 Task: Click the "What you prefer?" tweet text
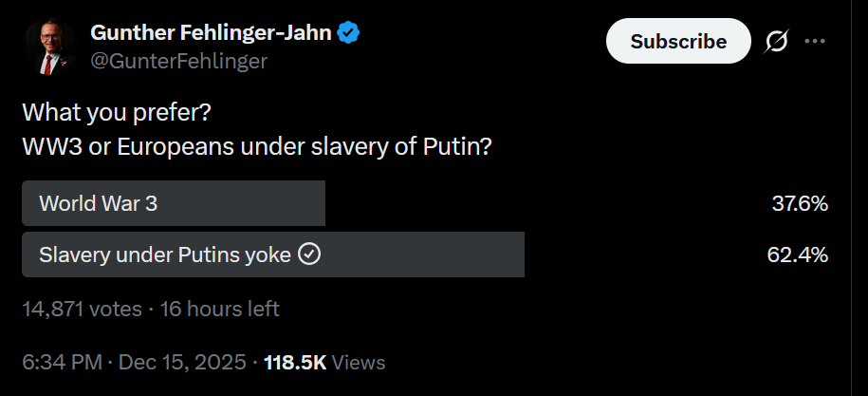click(117, 114)
